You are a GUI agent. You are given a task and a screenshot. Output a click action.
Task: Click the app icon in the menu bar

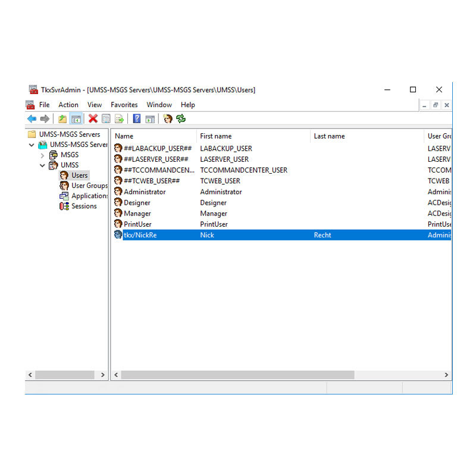(30, 105)
